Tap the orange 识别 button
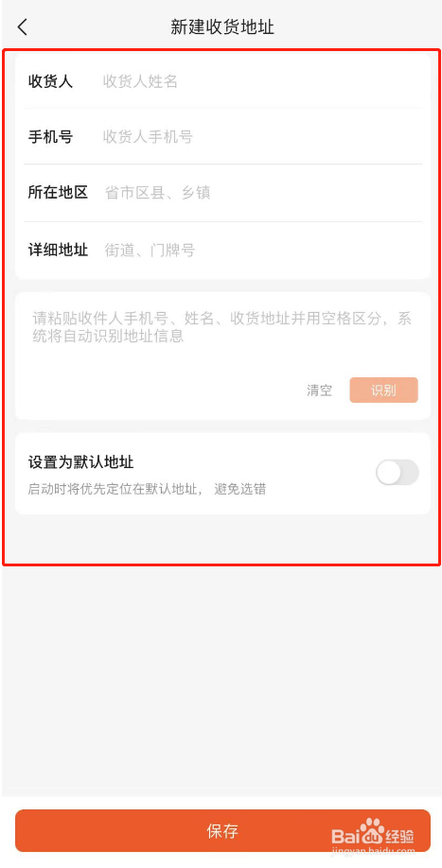This screenshot has width=442, height=868. (x=383, y=390)
